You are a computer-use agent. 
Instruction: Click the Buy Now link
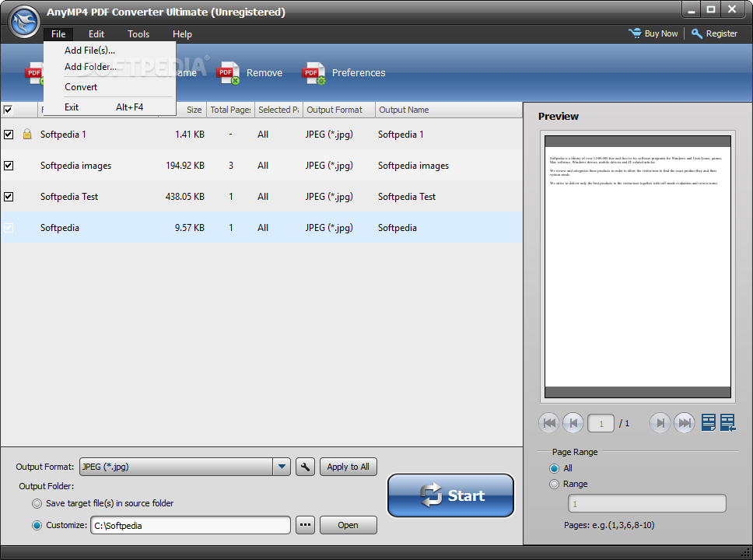point(660,33)
